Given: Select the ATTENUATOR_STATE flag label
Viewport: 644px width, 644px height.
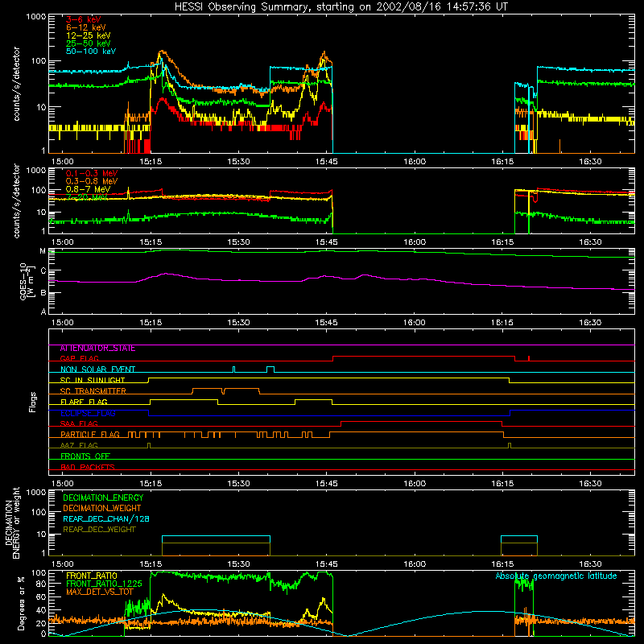Looking at the screenshot, I should tap(97, 349).
